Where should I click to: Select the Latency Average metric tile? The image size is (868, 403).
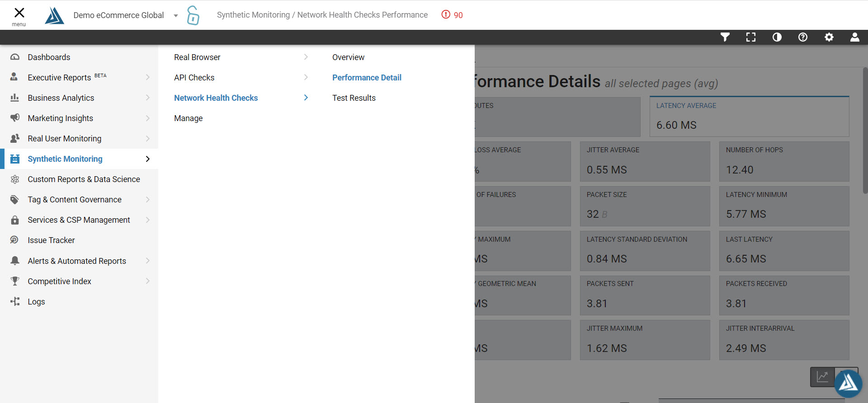(750, 117)
